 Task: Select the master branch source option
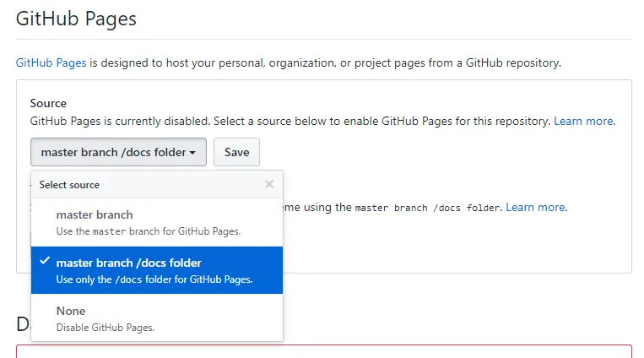(x=157, y=223)
